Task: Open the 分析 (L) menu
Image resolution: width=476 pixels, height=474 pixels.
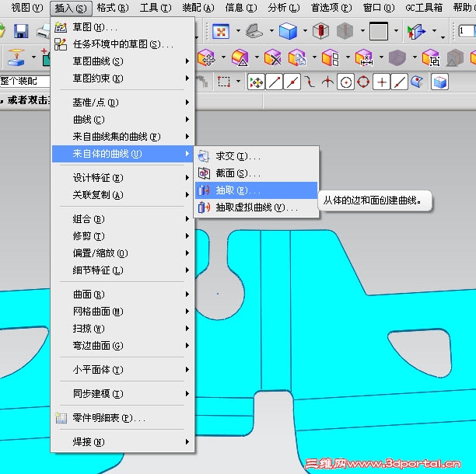Action: [284, 8]
